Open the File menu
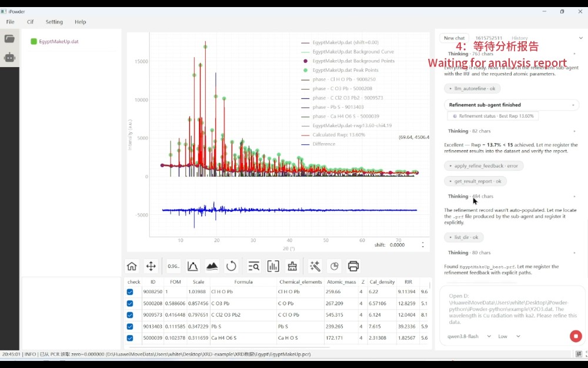Viewport: 588px width, 368px height. coord(10,22)
